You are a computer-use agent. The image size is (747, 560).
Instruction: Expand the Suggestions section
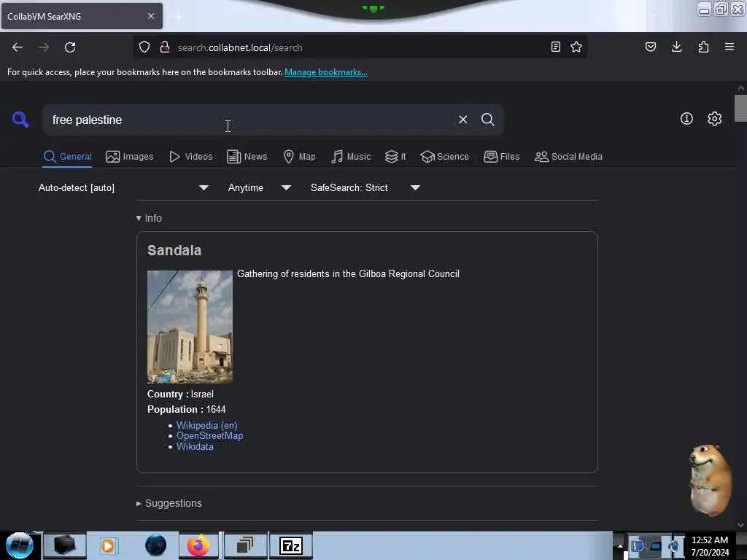[x=169, y=503]
